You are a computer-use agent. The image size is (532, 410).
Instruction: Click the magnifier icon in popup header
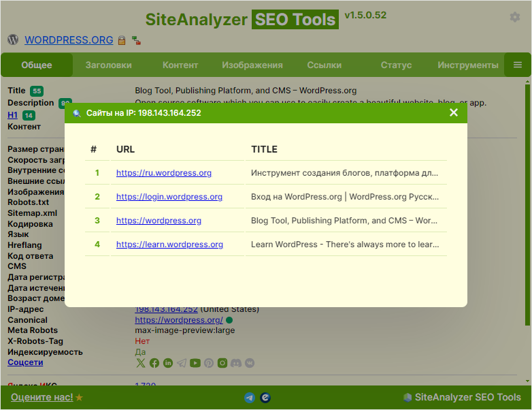click(77, 113)
